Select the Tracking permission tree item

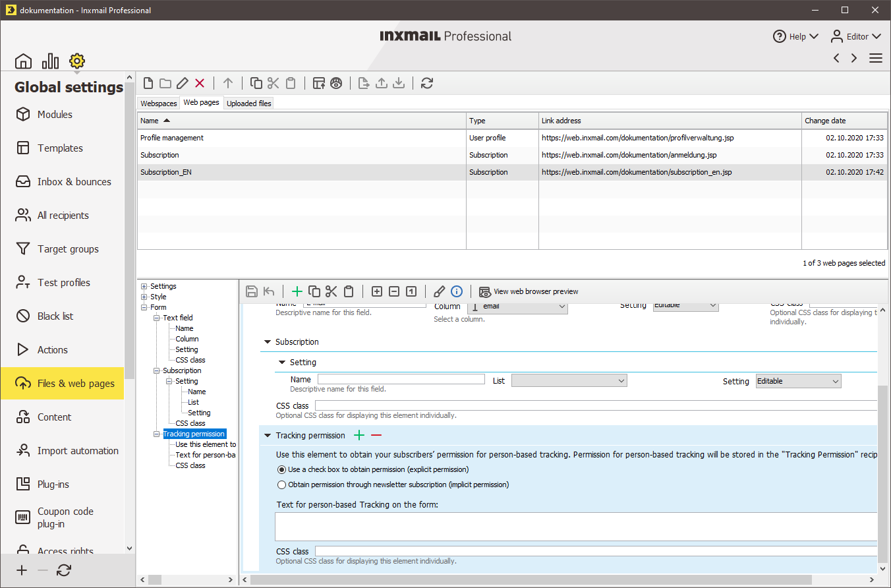(x=194, y=434)
